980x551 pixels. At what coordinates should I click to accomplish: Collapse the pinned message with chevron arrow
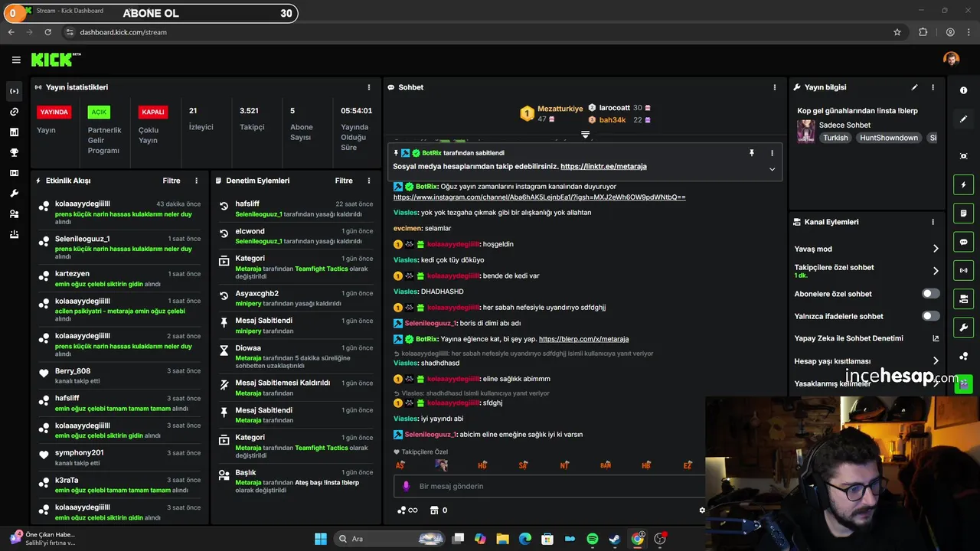[772, 169]
